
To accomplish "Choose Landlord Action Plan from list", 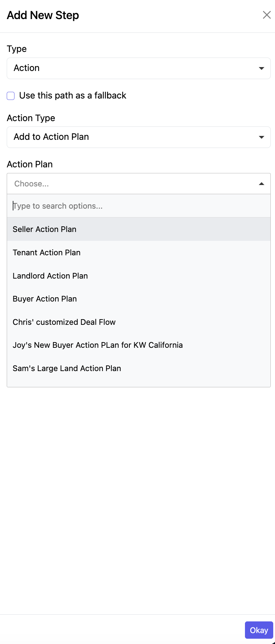I will [x=50, y=276].
